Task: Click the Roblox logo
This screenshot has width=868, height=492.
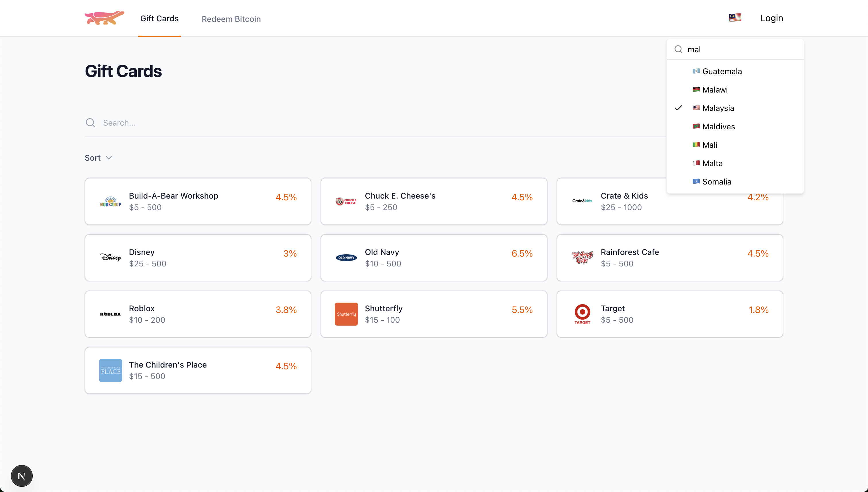Action: (111, 314)
